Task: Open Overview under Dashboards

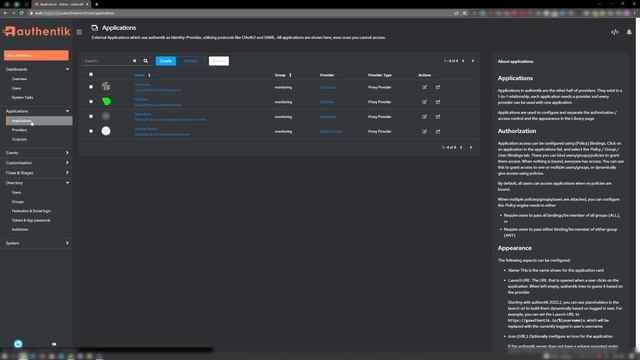Action: (x=19, y=79)
